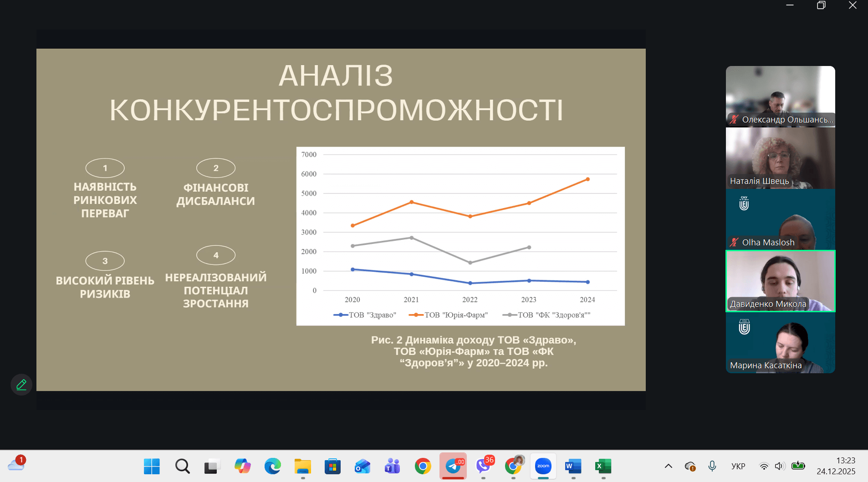Click the Давиденко Микола active speaker tile
This screenshot has height=482, width=868.
(780, 281)
